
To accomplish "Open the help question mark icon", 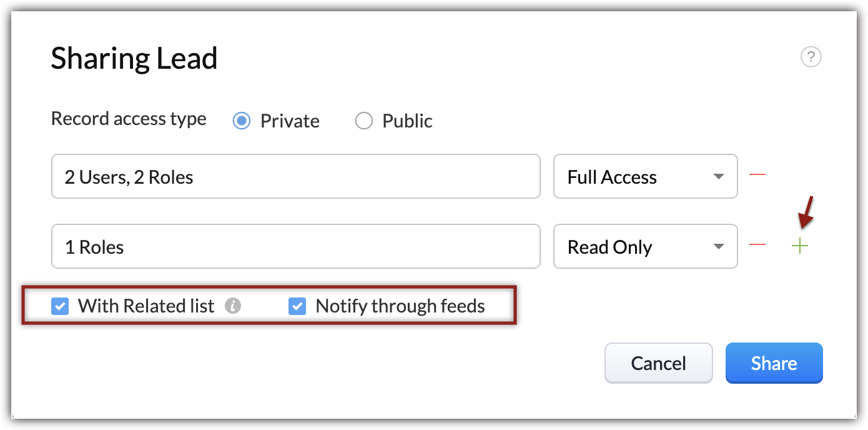I will click(811, 57).
